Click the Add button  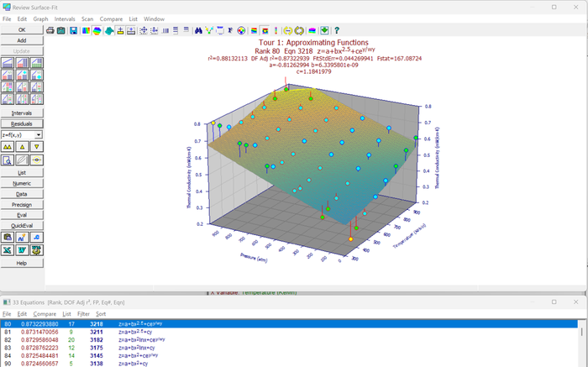click(x=22, y=40)
